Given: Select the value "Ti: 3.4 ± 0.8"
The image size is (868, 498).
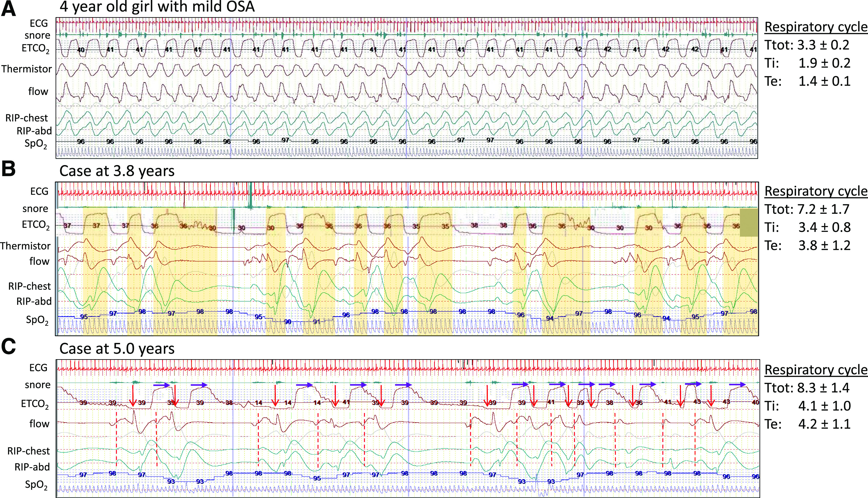Looking at the screenshot, I should point(807,228).
